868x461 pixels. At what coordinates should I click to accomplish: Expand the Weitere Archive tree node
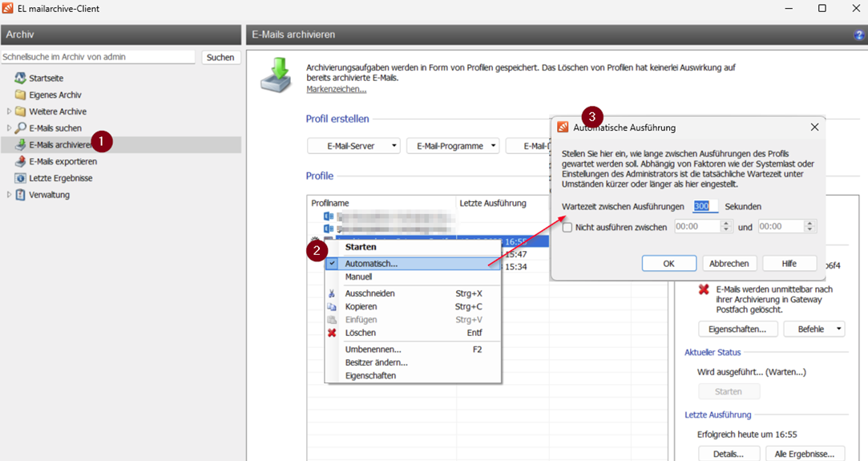tap(9, 111)
